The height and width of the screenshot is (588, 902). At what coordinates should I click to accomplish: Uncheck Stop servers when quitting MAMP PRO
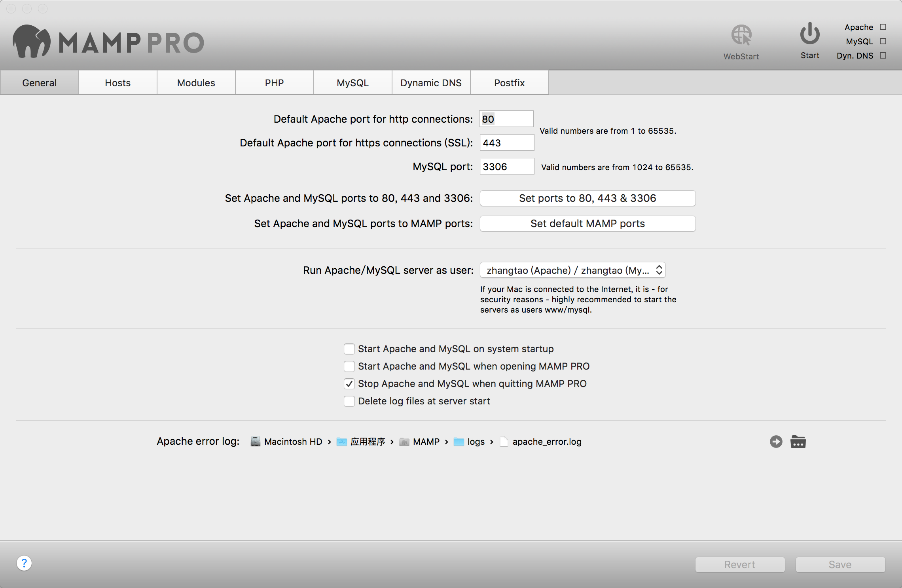(349, 383)
